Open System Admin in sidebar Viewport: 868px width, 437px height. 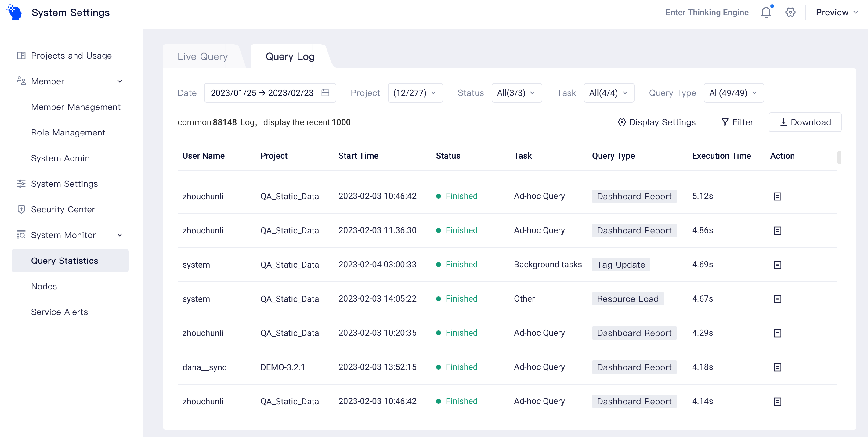click(x=60, y=158)
